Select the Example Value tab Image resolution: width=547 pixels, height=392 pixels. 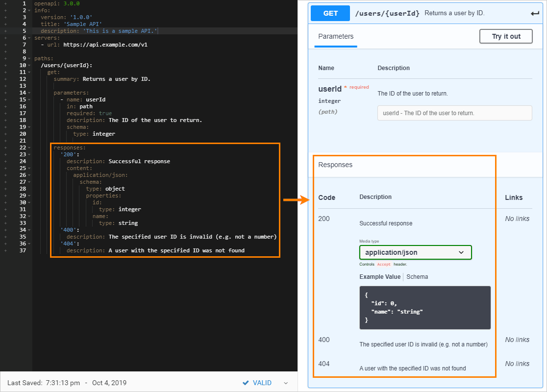[379, 277]
